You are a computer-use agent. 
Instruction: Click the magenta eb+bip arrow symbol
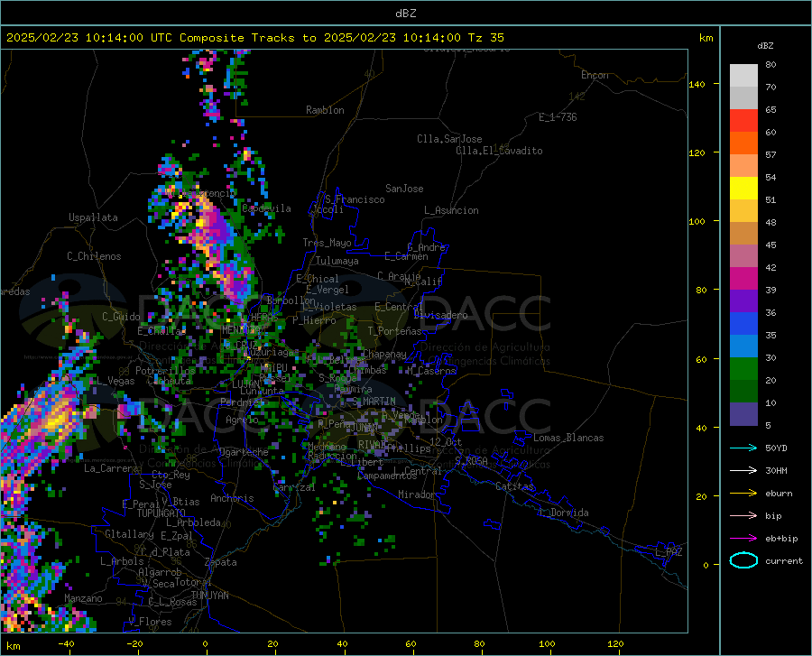point(743,538)
